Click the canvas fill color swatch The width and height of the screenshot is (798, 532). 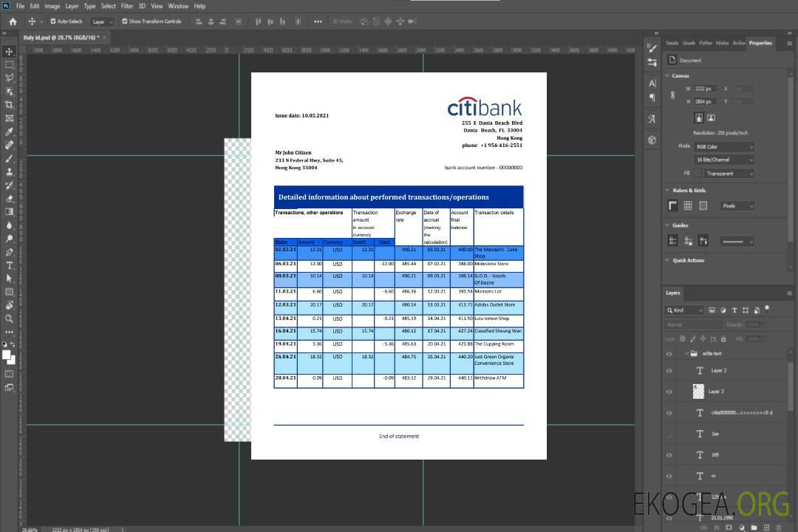point(698,174)
